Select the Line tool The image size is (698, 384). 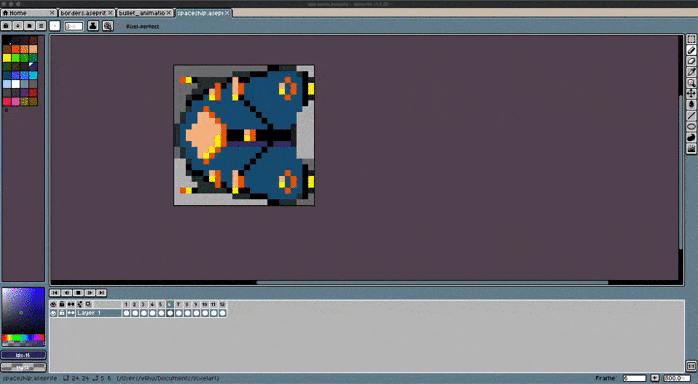tap(691, 116)
